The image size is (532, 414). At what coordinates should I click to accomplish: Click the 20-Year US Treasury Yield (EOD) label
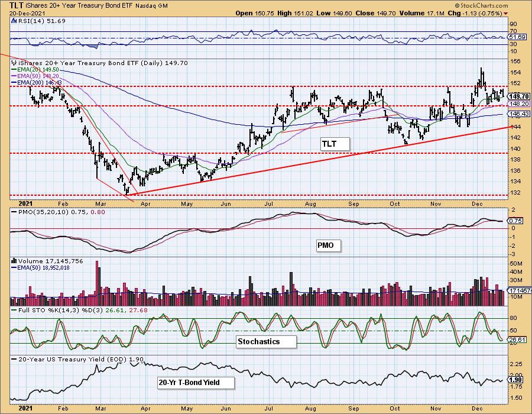[81, 359]
